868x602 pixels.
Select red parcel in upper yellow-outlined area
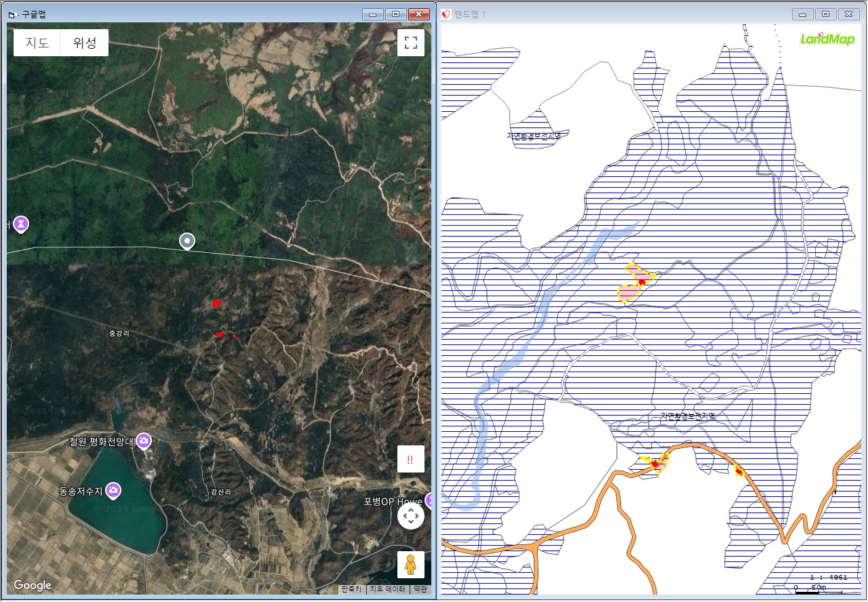coord(642,282)
